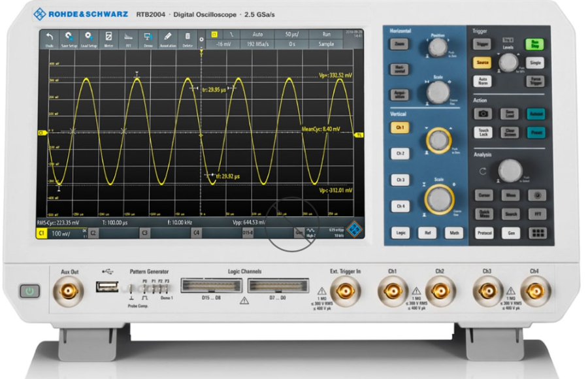Tap the Undo icon in the toolbar
The width and height of the screenshot is (588, 379).
pos(49,39)
